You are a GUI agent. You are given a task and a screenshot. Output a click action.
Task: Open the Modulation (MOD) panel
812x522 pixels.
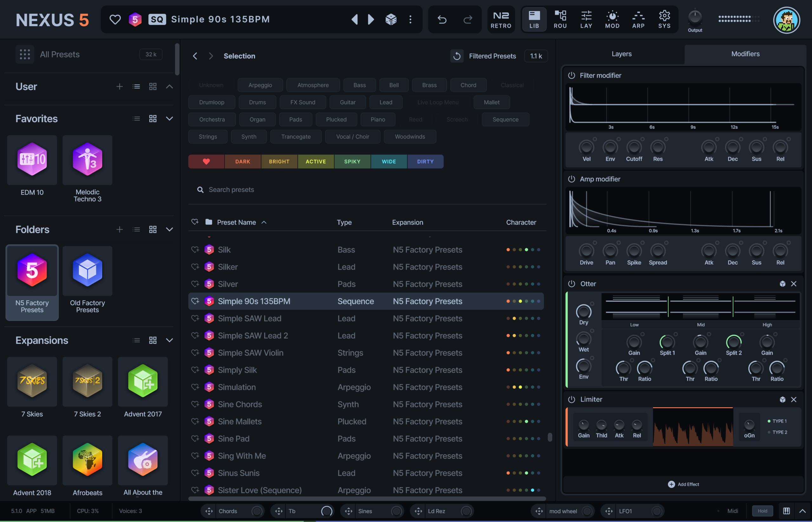(x=612, y=19)
